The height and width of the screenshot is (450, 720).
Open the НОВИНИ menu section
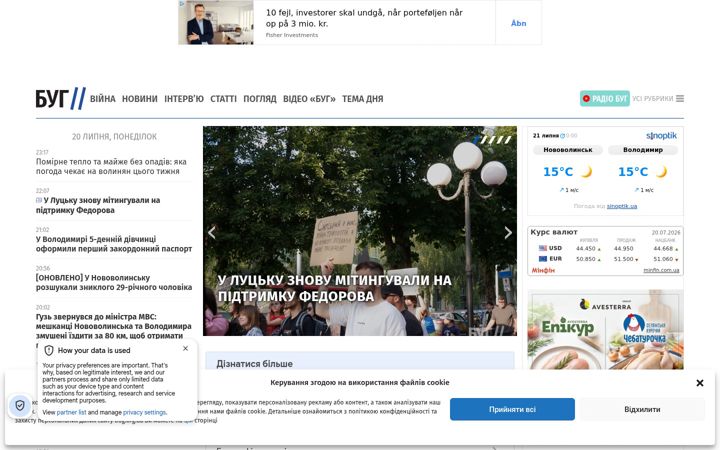[x=140, y=99]
